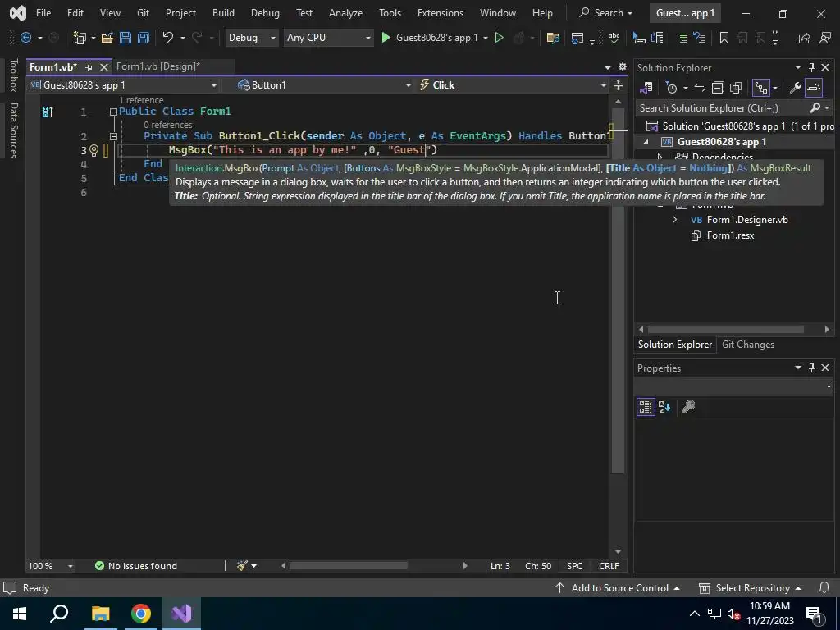Open File Explorer from the taskbar
The height and width of the screenshot is (630, 840).
coord(100,614)
